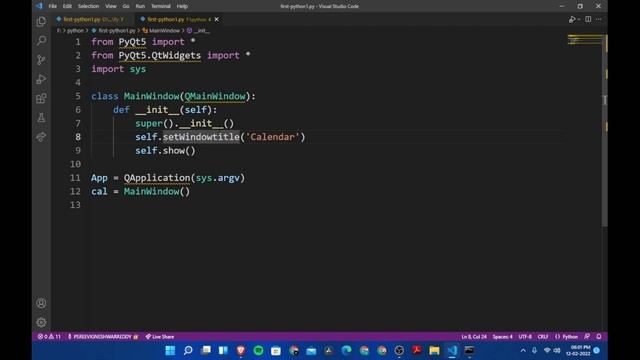Open the taskbar clock and date

click(x=578, y=350)
